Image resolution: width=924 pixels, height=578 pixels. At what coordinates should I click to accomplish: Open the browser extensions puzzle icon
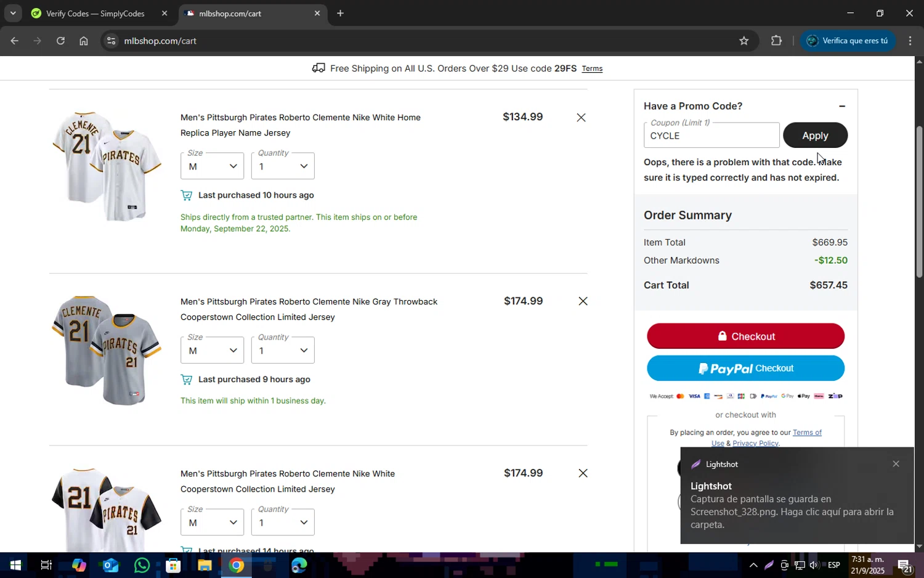tap(776, 41)
